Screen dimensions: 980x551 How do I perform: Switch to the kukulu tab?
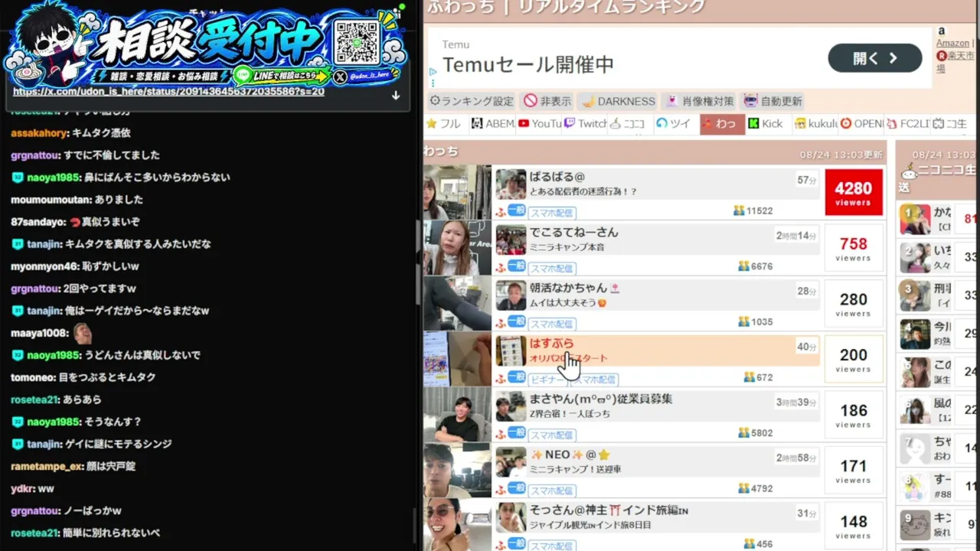click(x=815, y=124)
